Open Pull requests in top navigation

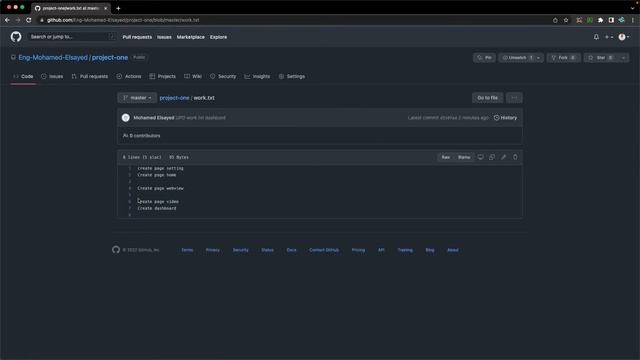137,37
